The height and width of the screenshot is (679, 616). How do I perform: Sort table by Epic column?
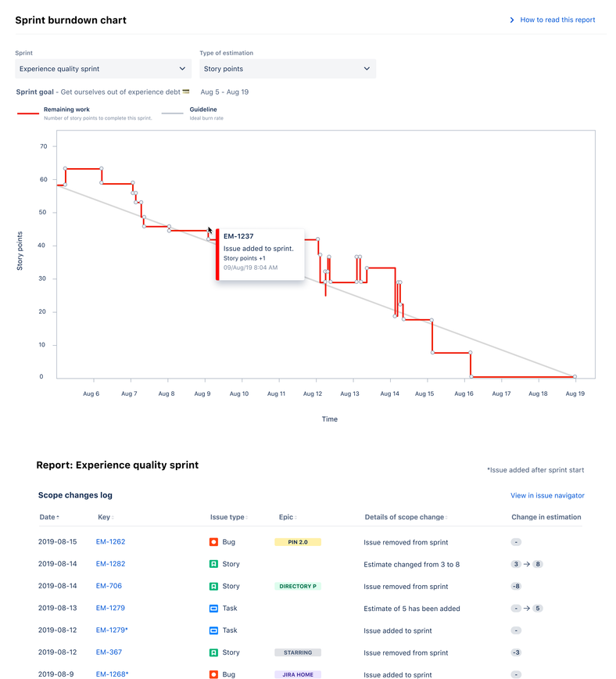coord(288,517)
